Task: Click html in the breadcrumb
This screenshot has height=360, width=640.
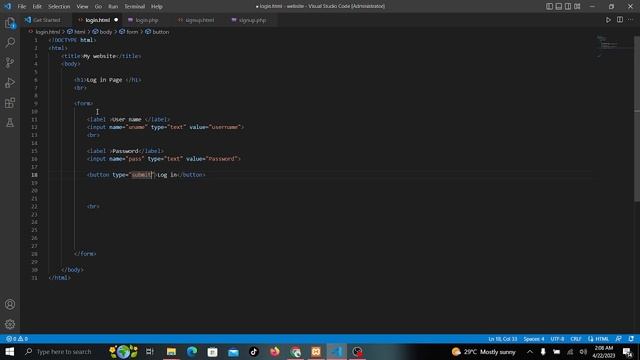Action: [x=80, y=32]
